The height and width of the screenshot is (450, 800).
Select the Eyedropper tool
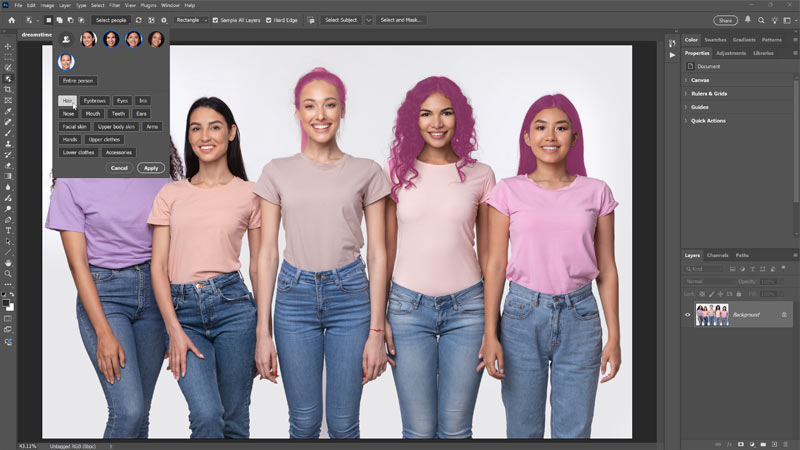pyautogui.click(x=8, y=111)
